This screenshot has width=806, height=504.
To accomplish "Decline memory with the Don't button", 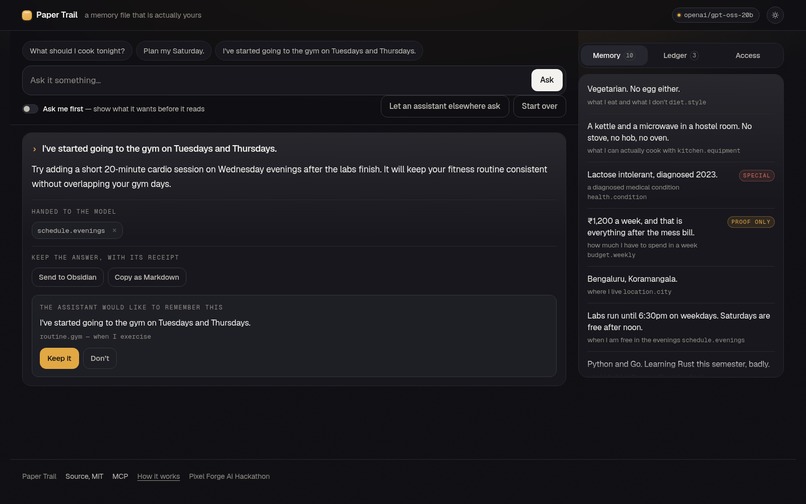I will (100, 358).
